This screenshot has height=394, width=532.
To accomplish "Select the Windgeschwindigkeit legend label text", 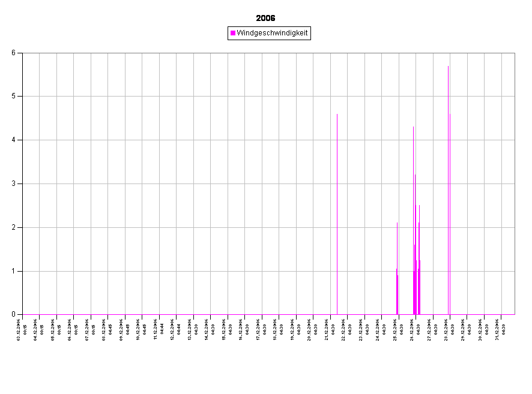I will point(272,34).
